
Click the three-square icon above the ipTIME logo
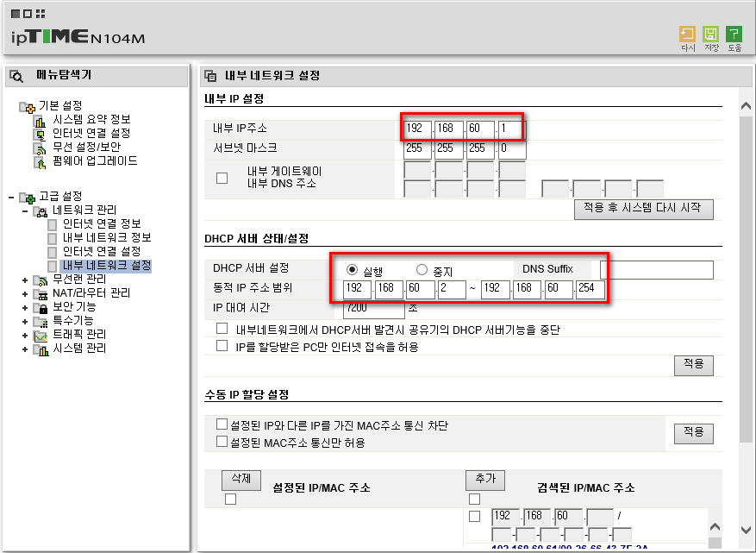click(x=28, y=14)
